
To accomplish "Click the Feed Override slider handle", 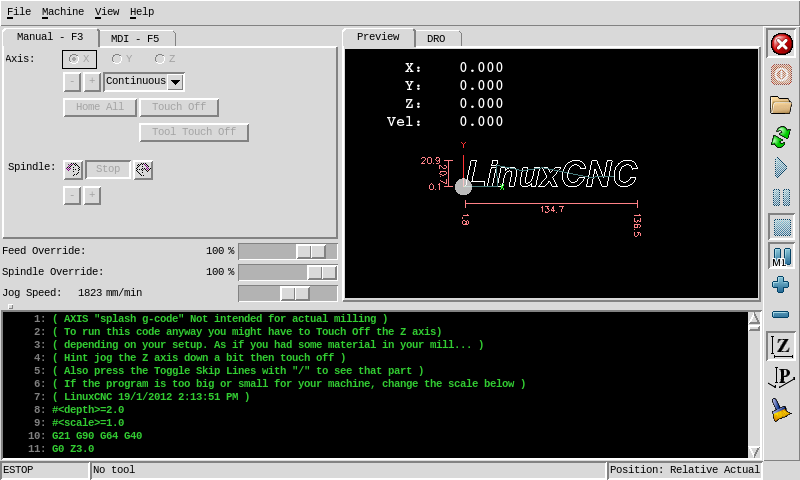I will [311, 251].
